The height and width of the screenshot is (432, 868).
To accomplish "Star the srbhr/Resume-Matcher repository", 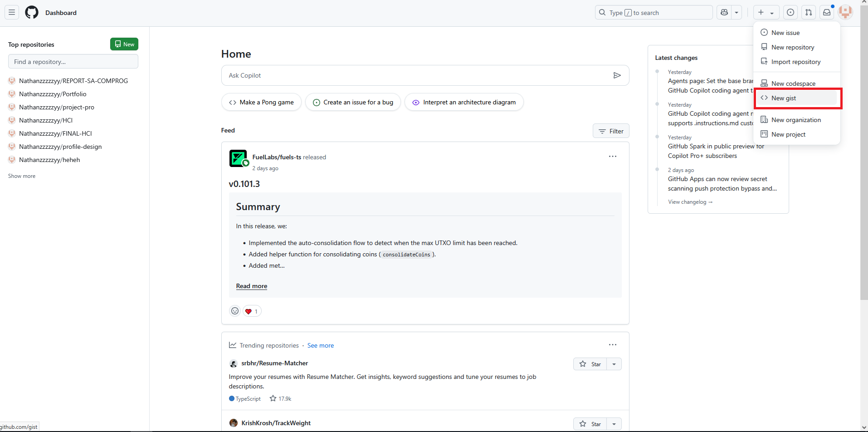I will pyautogui.click(x=590, y=364).
